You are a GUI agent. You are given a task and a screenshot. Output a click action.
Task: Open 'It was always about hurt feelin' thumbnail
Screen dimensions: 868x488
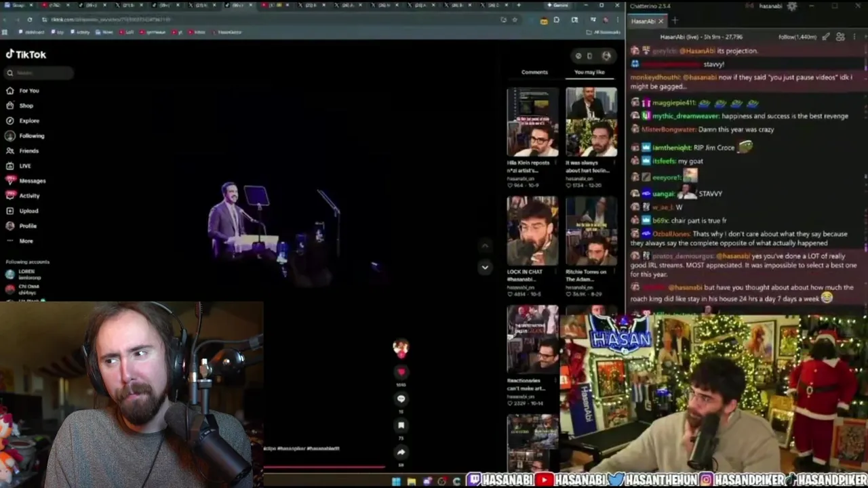coord(591,122)
